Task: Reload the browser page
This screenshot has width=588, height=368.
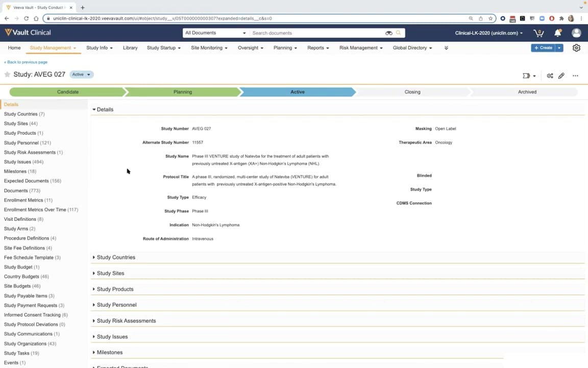Action: click(26, 18)
